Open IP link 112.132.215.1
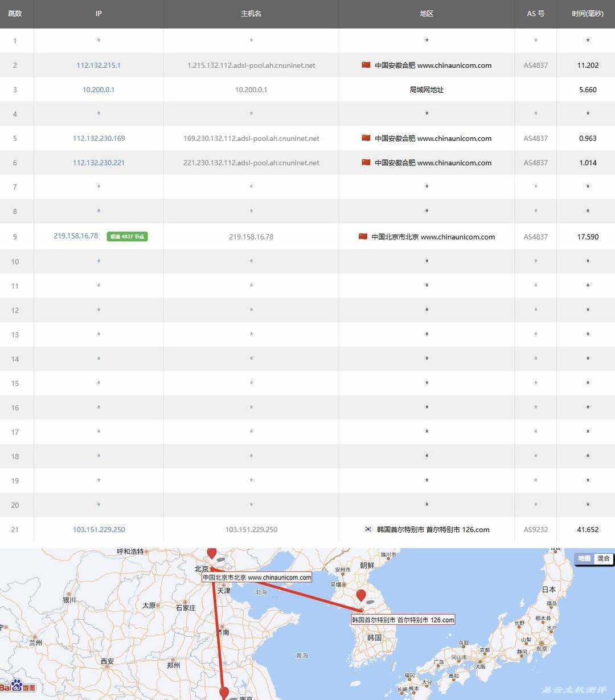The image size is (615, 700). coord(99,65)
